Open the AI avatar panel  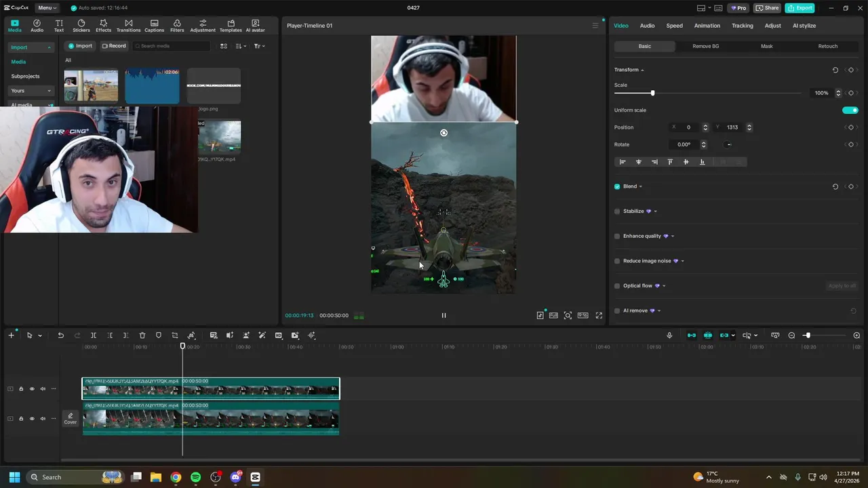tap(255, 26)
